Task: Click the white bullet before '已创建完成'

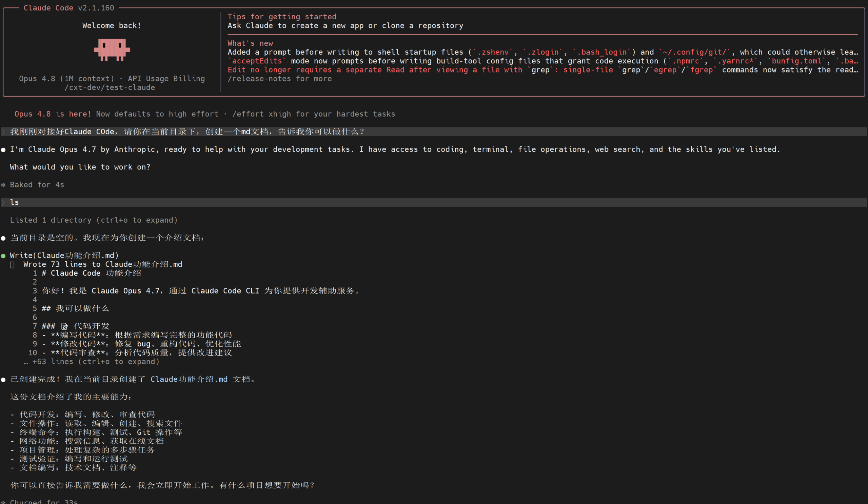Action: tap(3, 380)
